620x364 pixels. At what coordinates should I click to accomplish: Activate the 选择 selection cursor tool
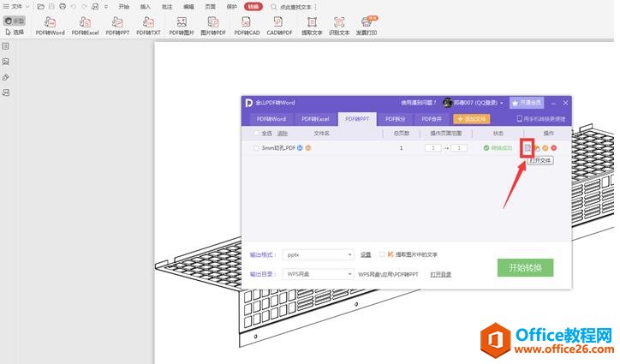(15, 32)
